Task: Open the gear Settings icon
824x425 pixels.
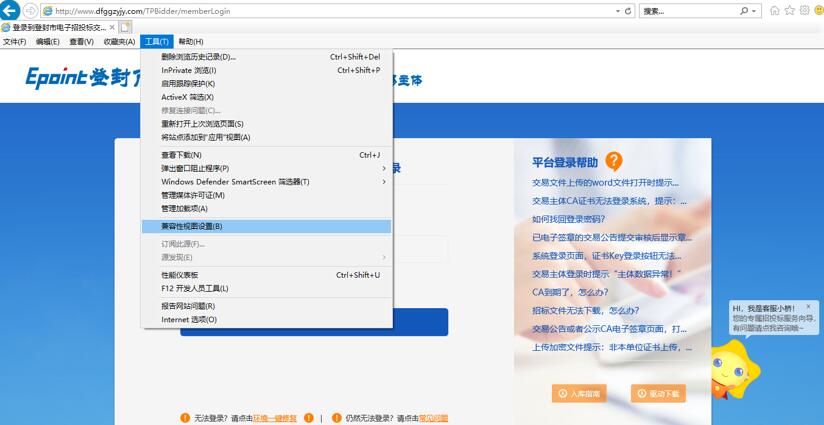Action: coord(805,10)
